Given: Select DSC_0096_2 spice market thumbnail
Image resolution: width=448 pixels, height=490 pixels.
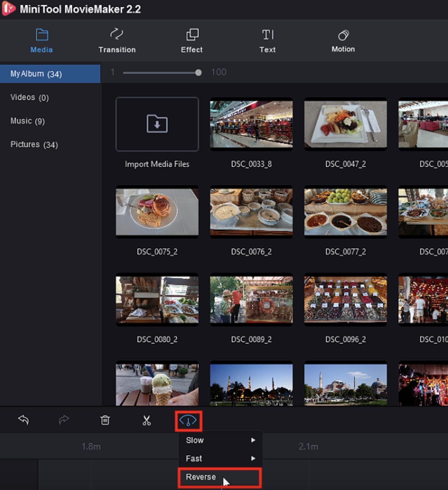Looking at the screenshot, I should point(346,300).
